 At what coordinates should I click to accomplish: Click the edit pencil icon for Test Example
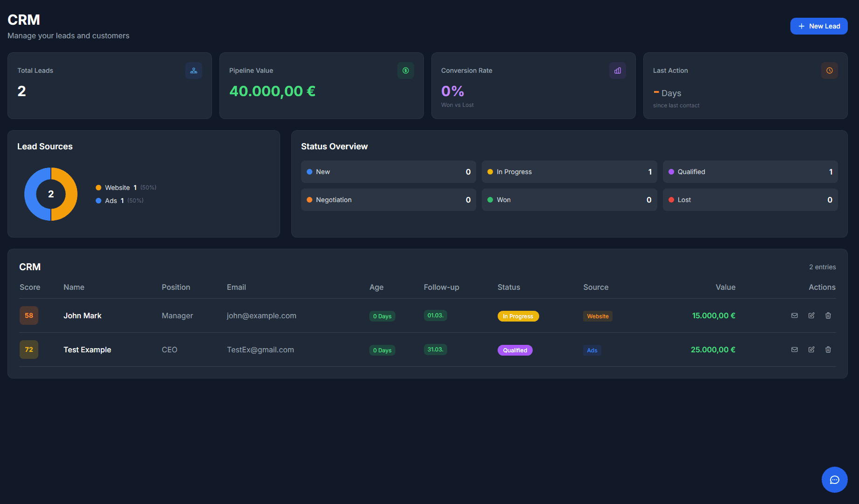pyautogui.click(x=811, y=350)
